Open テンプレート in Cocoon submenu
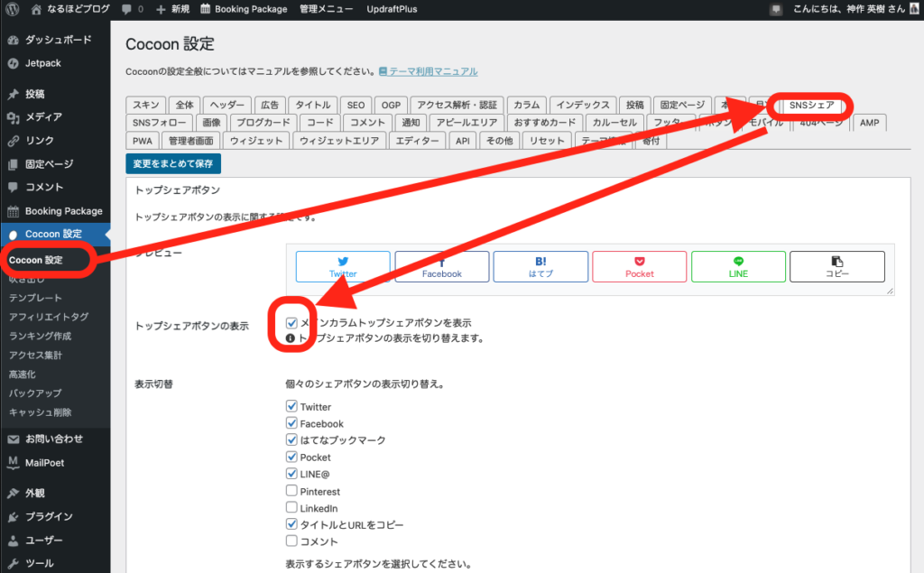The height and width of the screenshot is (573, 924). click(35, 298)
